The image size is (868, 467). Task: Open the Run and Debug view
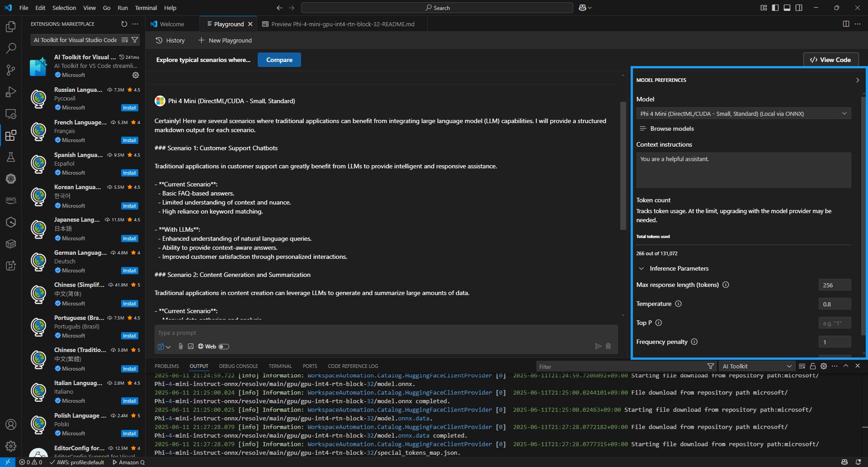(x=11, y=92)
